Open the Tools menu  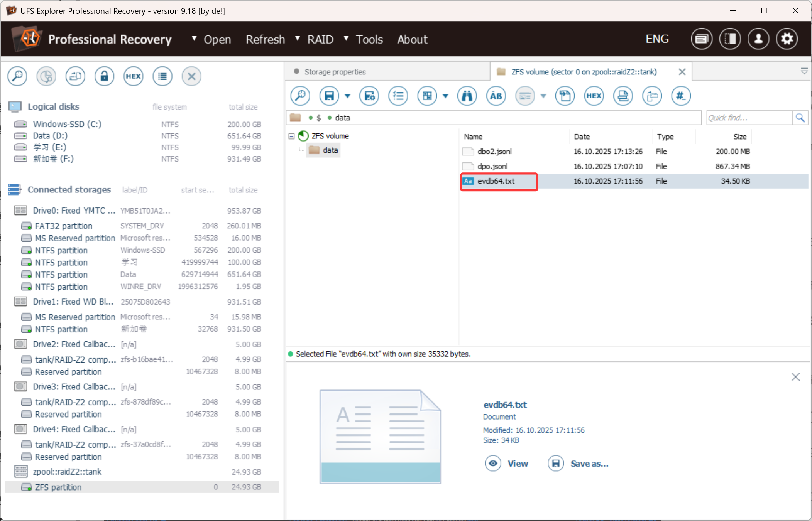coord(369,39)
